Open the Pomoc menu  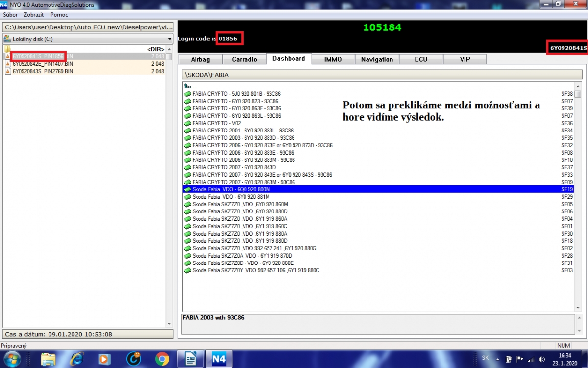(59, 15)
